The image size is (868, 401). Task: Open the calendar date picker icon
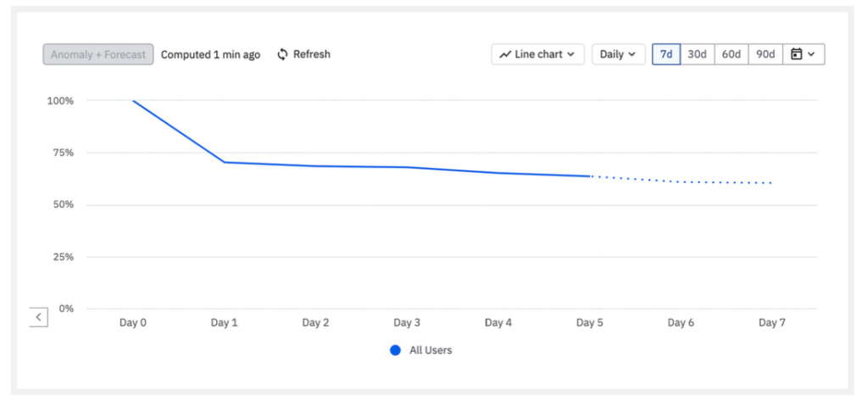(x=797, y=54)
